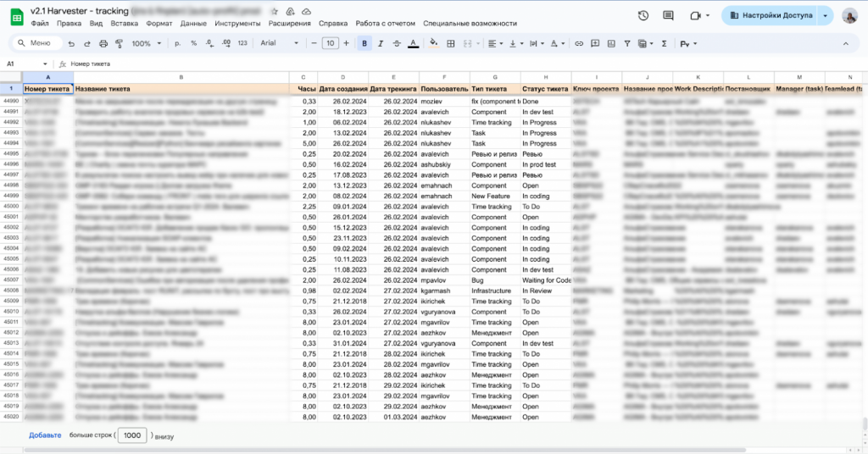Open the Данные menu

point(193,24)
